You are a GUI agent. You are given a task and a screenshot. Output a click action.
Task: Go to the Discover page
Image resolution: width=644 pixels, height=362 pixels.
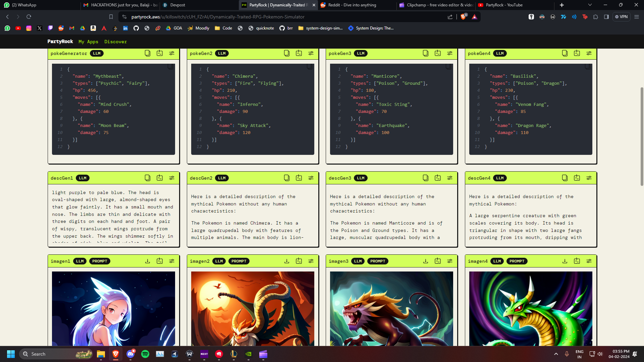pyautogui.click(x=115, y=42)
